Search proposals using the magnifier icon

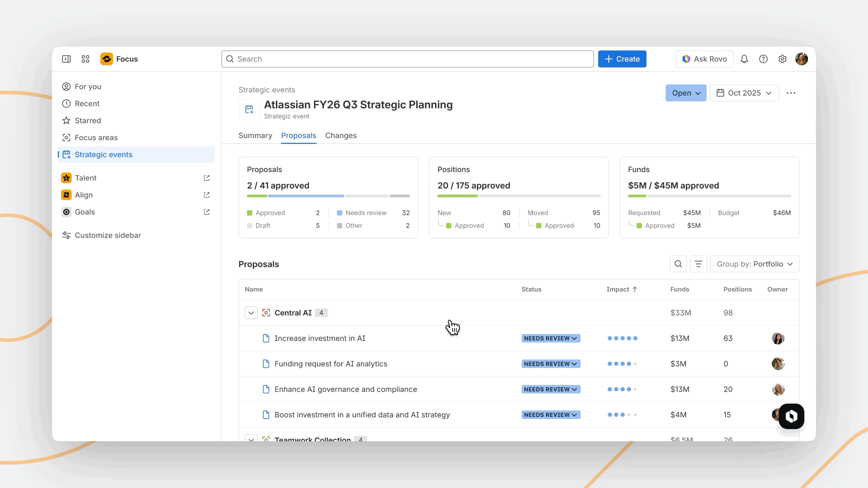click(x=678, y=264)
